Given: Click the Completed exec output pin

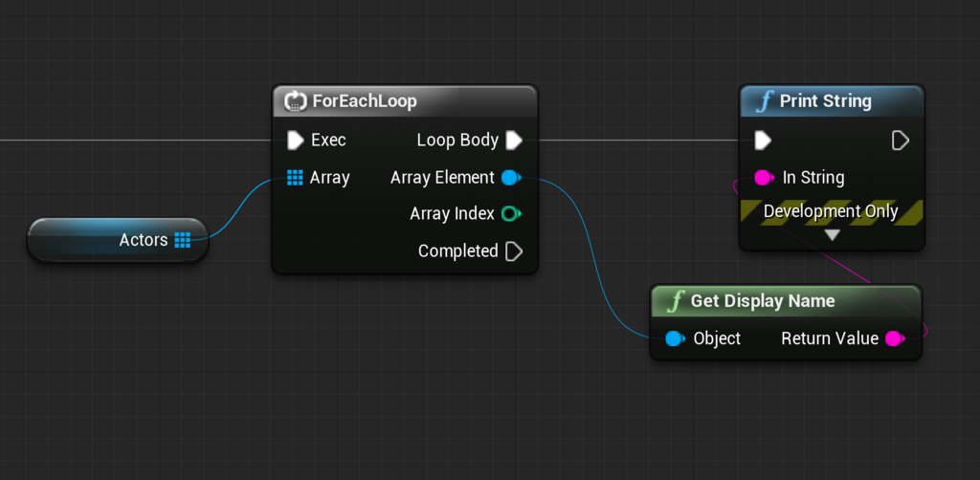Looking at the screenshot, I should 514,251.
